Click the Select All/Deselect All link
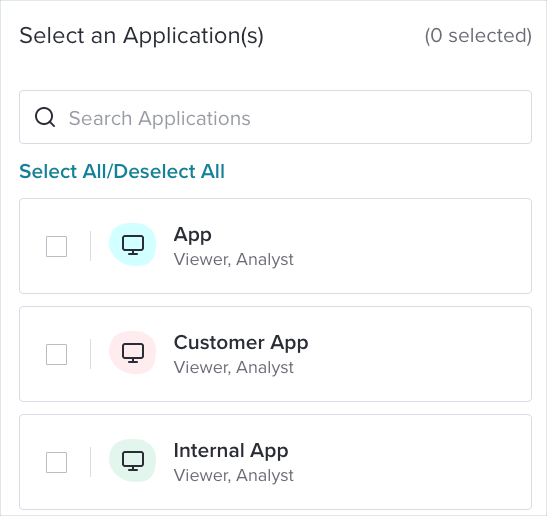 point(122,171)
